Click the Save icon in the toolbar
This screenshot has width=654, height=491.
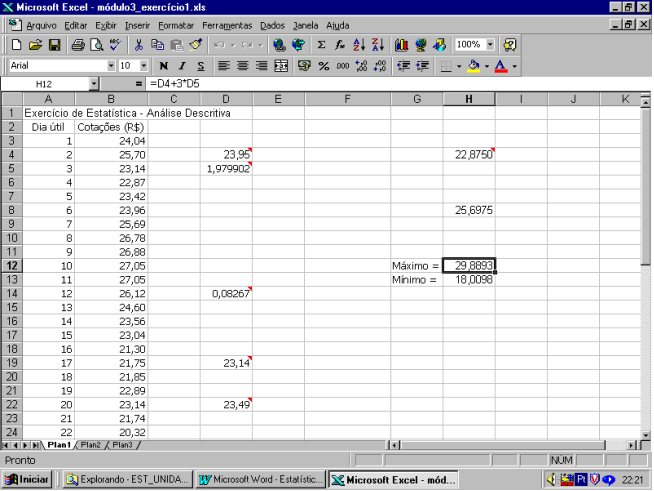(x=55, y=45)
